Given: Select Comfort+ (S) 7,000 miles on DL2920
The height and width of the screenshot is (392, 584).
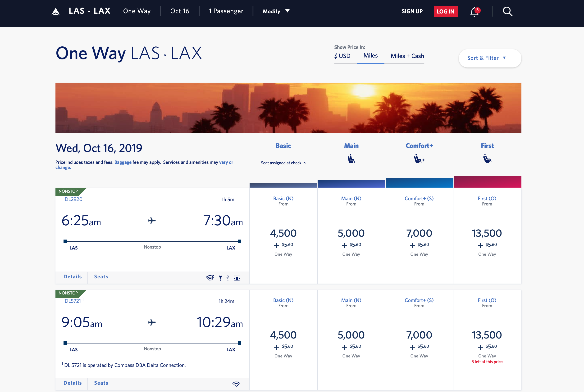Looking at the screenshot, I should 419,236.
